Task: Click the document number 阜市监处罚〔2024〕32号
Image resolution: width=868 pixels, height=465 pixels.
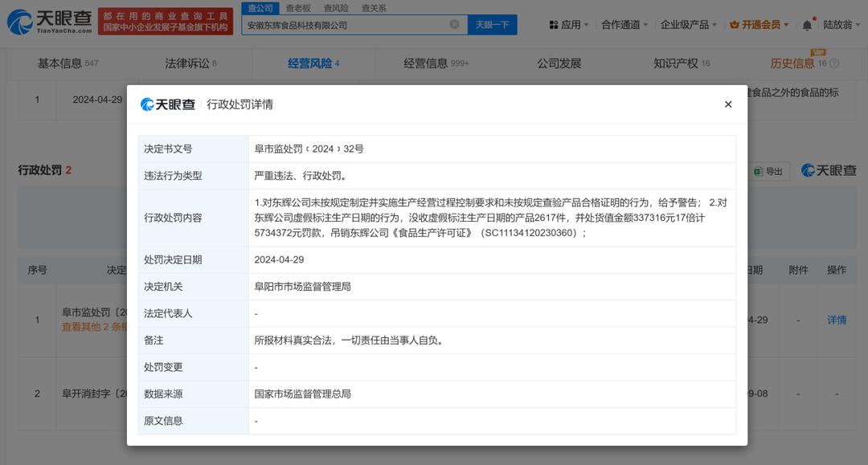Action: pyautogui.click(x=309, y=149)
